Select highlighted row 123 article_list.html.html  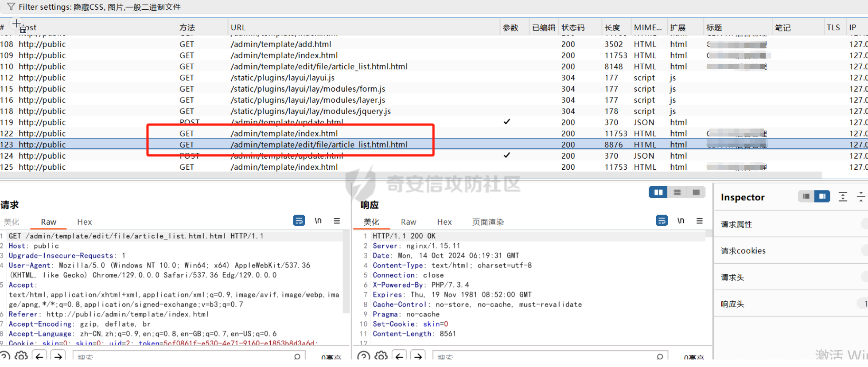pos(434,144)
